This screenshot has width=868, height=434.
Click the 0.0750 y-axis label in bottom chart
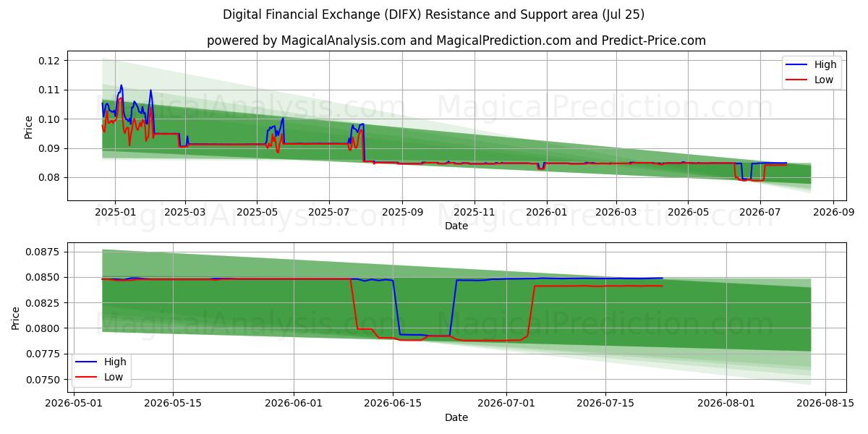pyautogui.click(x=43, y=379)
